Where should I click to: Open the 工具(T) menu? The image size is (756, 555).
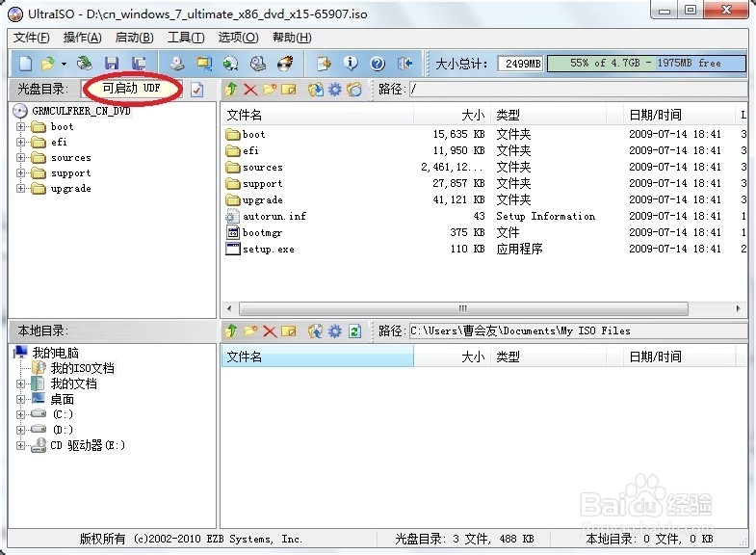tap(186, 38)
